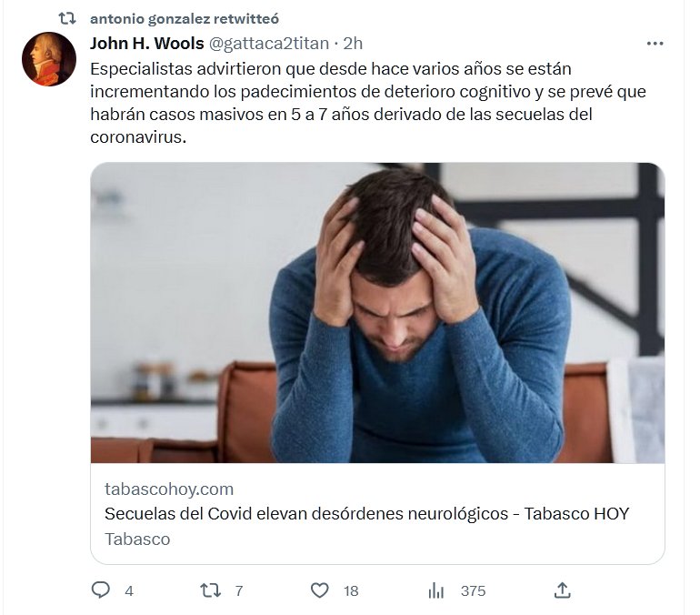Click John H. Wools profile avatar
700x615 pixels.
[x=49, y=59]
